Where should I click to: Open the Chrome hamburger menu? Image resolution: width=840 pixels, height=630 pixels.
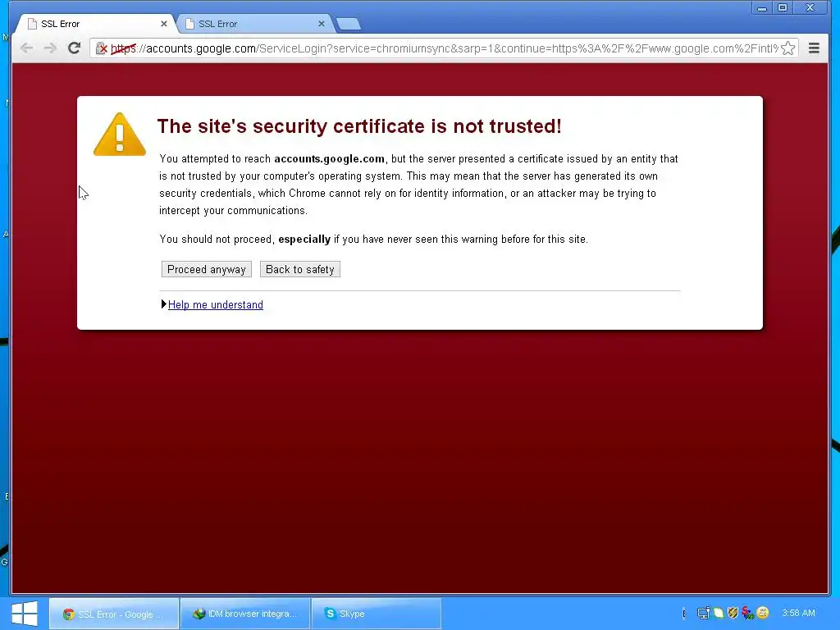814,48
